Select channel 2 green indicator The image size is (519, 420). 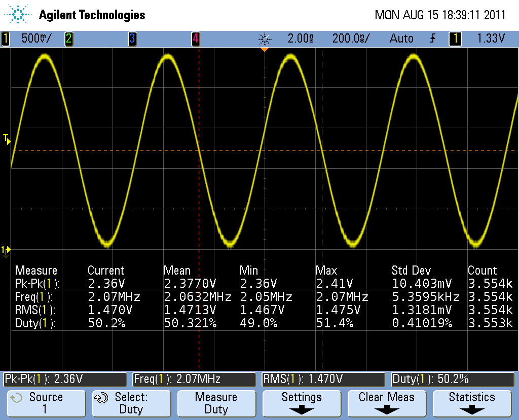(x=69, y=39)
